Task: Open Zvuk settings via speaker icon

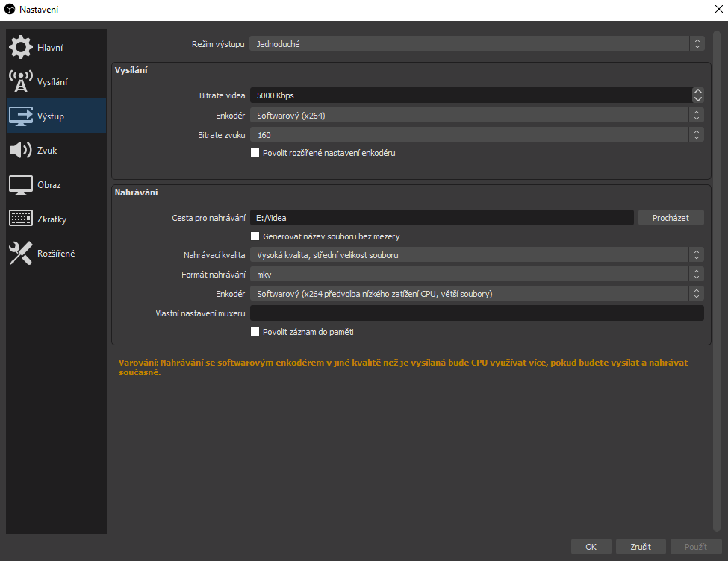Action: [21, 151]
